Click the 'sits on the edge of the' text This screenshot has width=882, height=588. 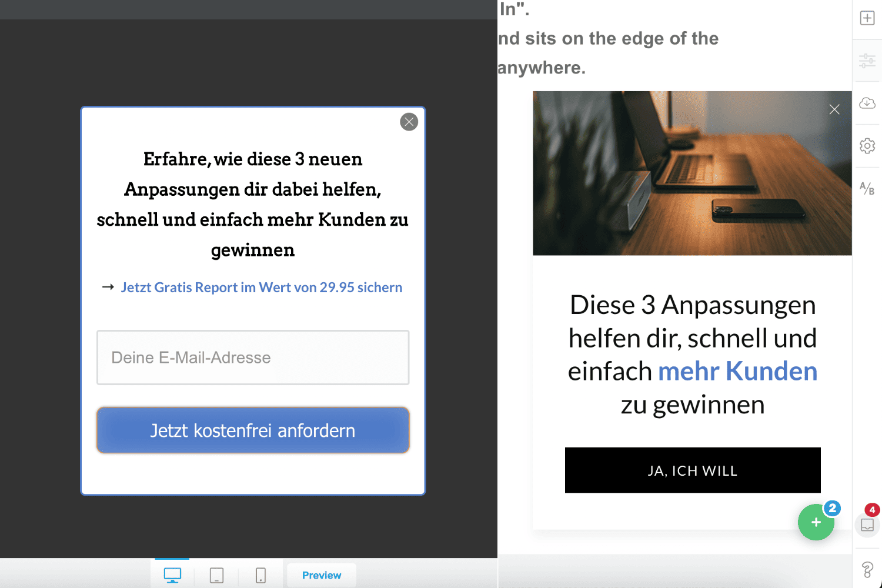[622, 38]
